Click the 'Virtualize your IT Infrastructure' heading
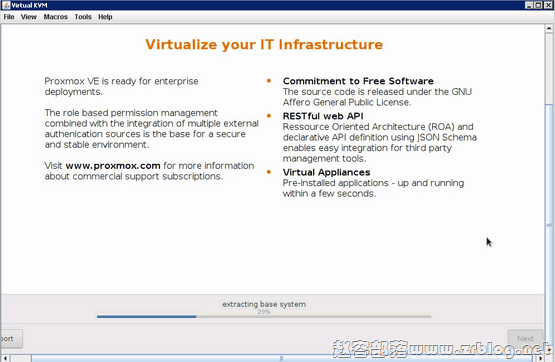 (x=264, y=45)
